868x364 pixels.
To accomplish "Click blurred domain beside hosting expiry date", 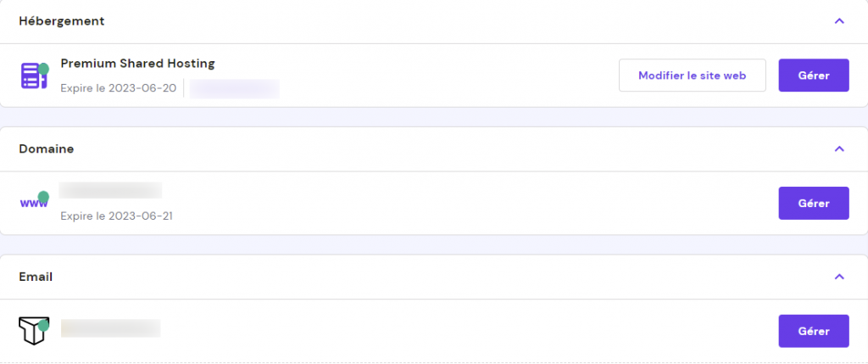I will tap(234, 87).
